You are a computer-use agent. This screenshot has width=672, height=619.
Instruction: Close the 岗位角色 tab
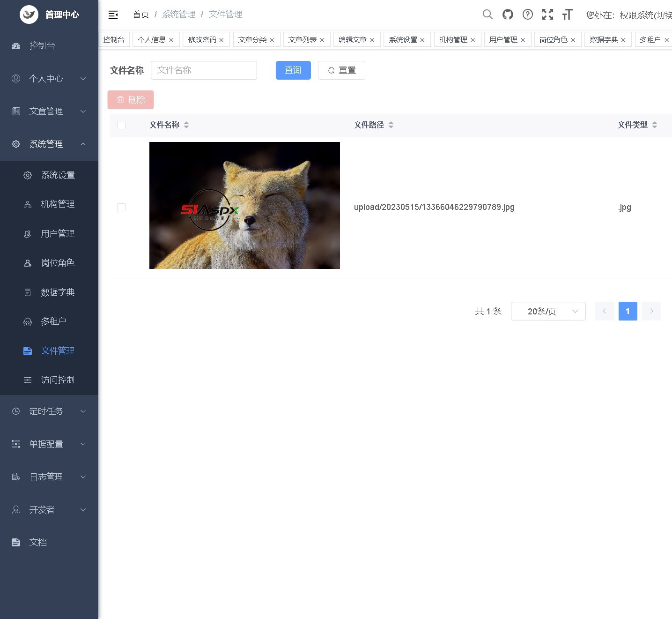click(573, 40)
